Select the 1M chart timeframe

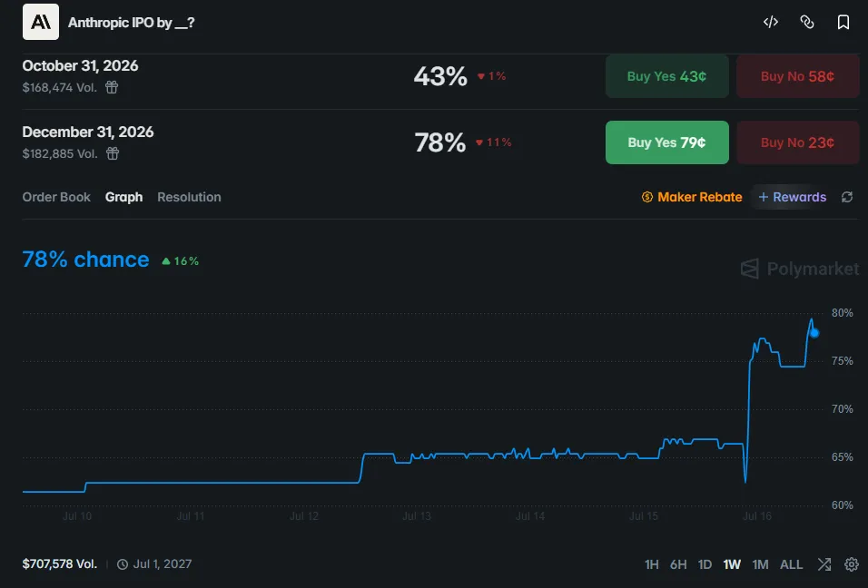click(760, 564)
